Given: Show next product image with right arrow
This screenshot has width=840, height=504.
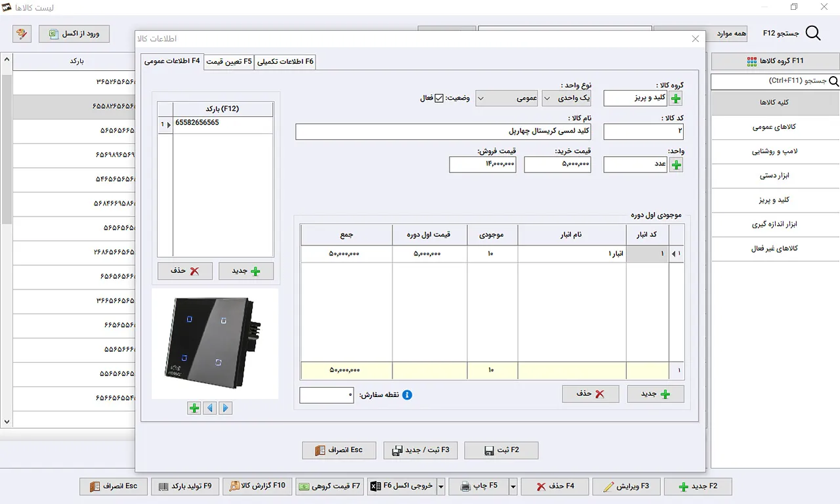Looking at the screenshot, I should coord(226,408).
